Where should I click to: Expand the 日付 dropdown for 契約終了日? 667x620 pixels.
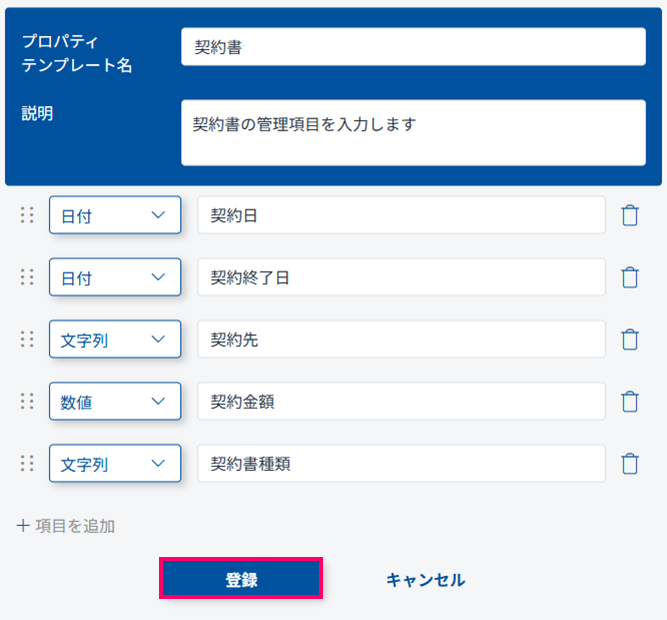(115, 277)
